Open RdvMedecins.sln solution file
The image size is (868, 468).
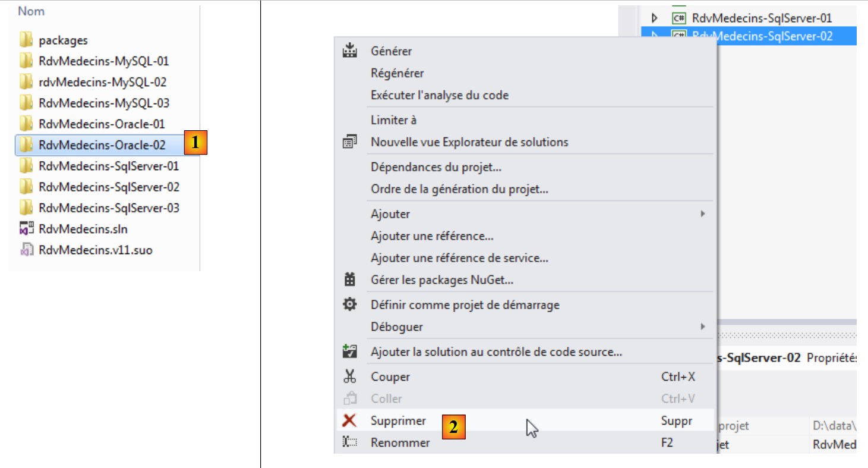(83, 229)
